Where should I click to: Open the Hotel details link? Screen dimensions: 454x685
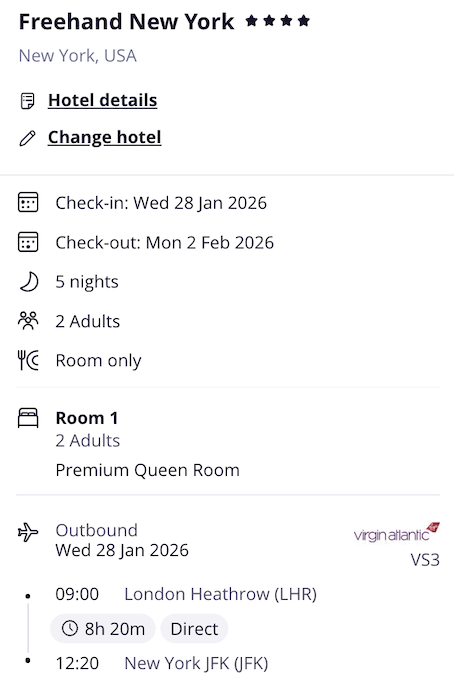102,100
